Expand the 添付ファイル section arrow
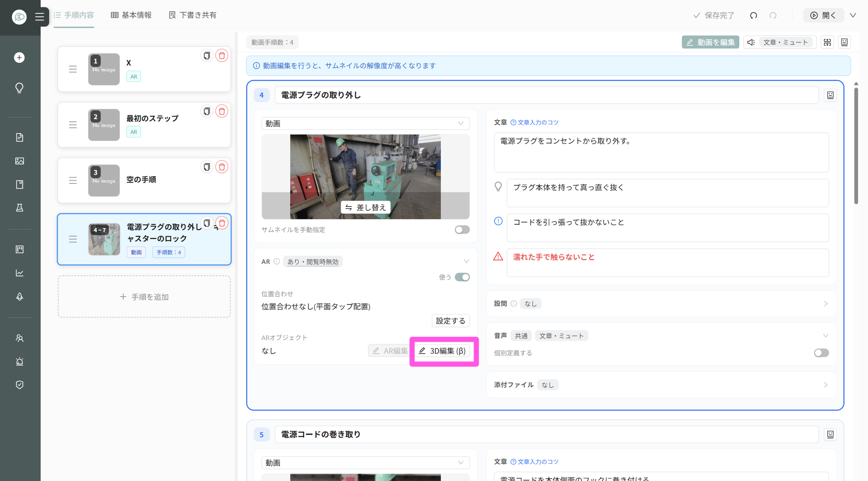Image resolution: width=868 pixels, height=481 pixels. [825, 385]
